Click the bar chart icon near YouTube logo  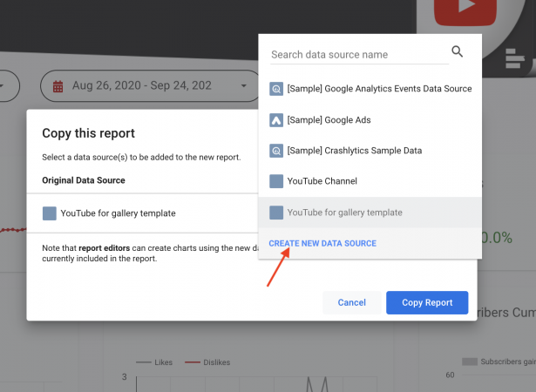click(x=514, y=58)
